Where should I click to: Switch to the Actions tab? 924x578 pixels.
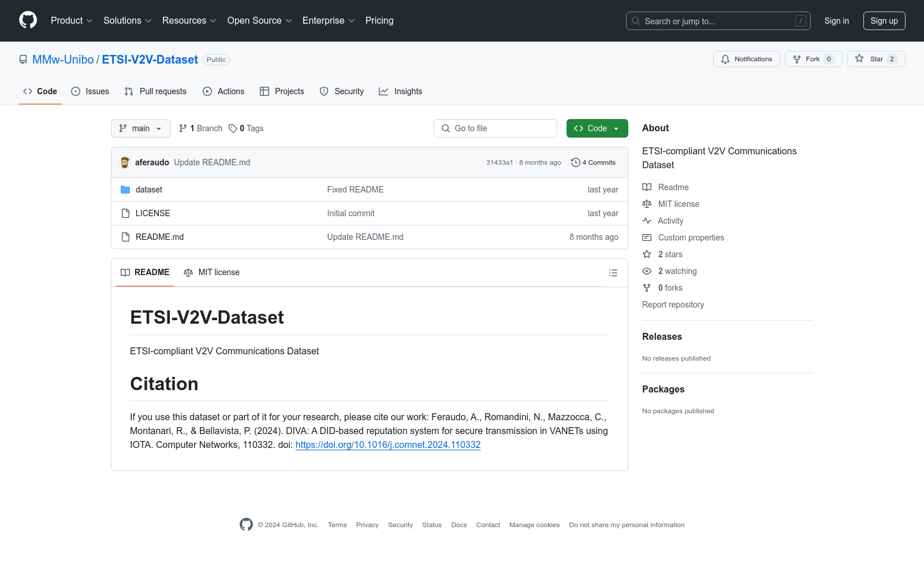pyautogui.click(x=223, y=91)
